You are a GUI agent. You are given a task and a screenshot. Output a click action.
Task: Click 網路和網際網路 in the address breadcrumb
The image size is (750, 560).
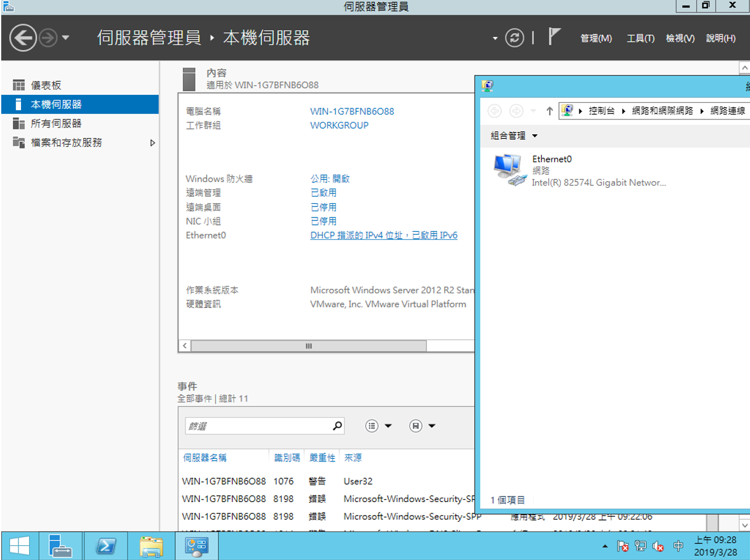pyautogui.click(x=662, y=111)
